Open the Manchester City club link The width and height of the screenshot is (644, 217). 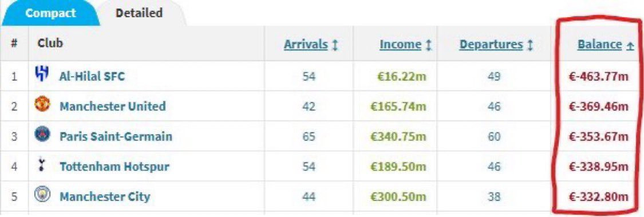(105, 196)
